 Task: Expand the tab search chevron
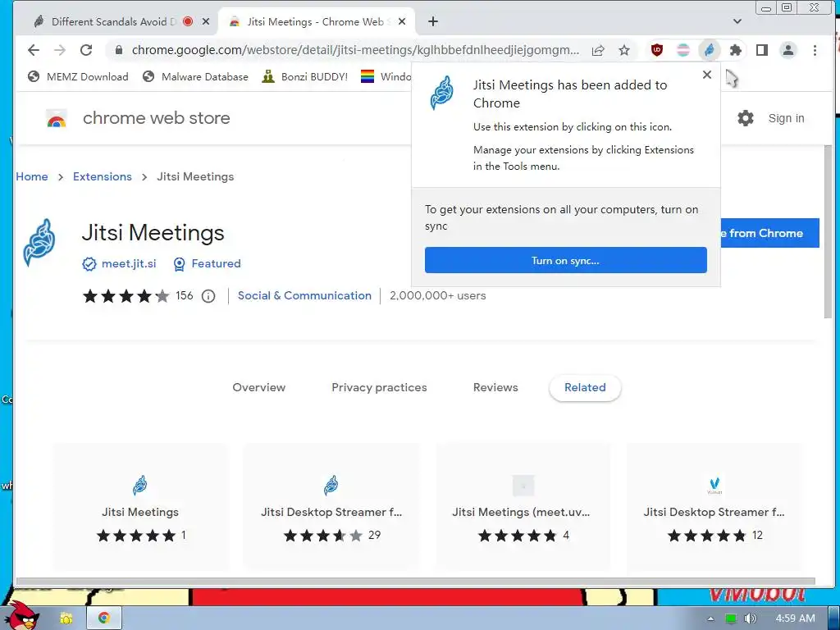click(x=737, y=21)
